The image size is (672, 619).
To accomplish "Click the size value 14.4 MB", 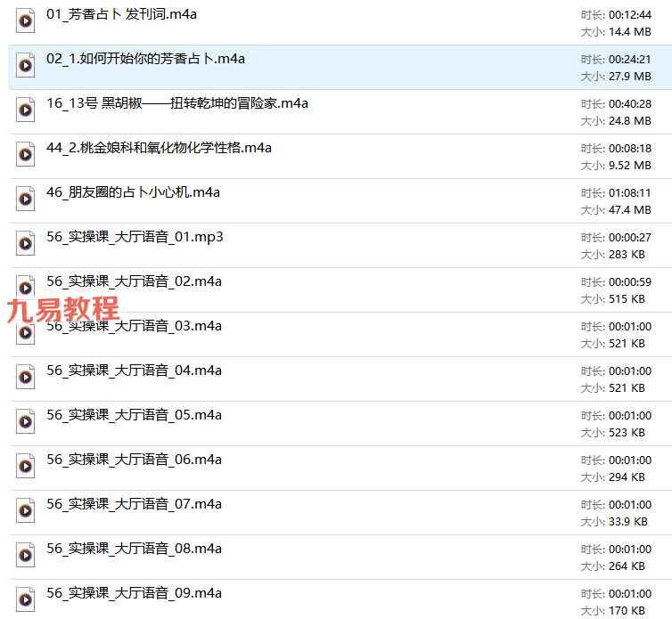I will [630, 32].
